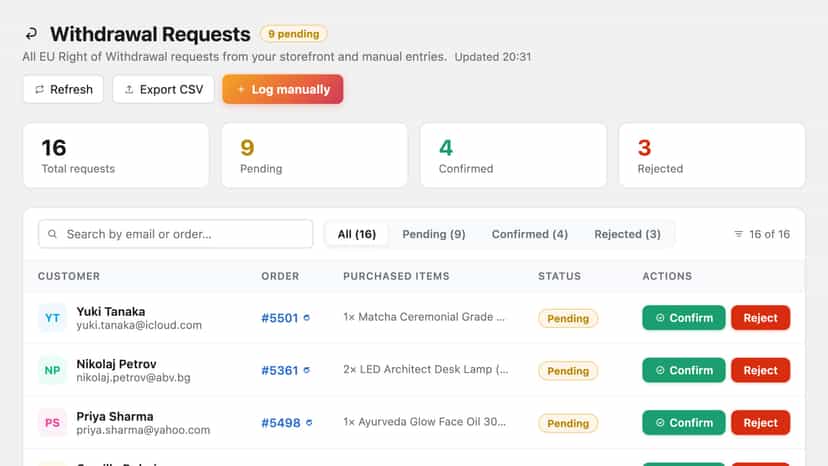Click the withdrawal return arrow icon beside the title
This screenshot has height=466, width=828.
click(x=31, y=34)
